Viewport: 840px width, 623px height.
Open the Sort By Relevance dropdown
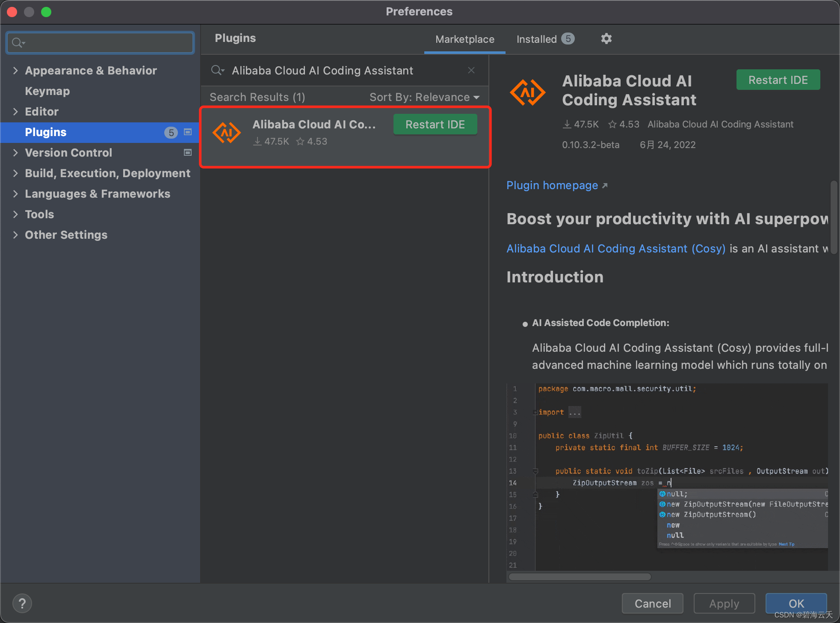click(424, 98)
